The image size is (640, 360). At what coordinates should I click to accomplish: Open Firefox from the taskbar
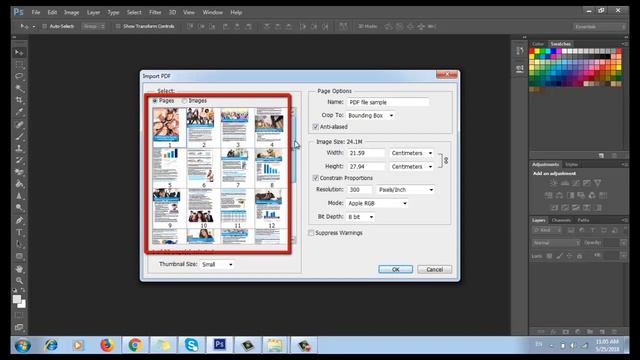(107, 345)
